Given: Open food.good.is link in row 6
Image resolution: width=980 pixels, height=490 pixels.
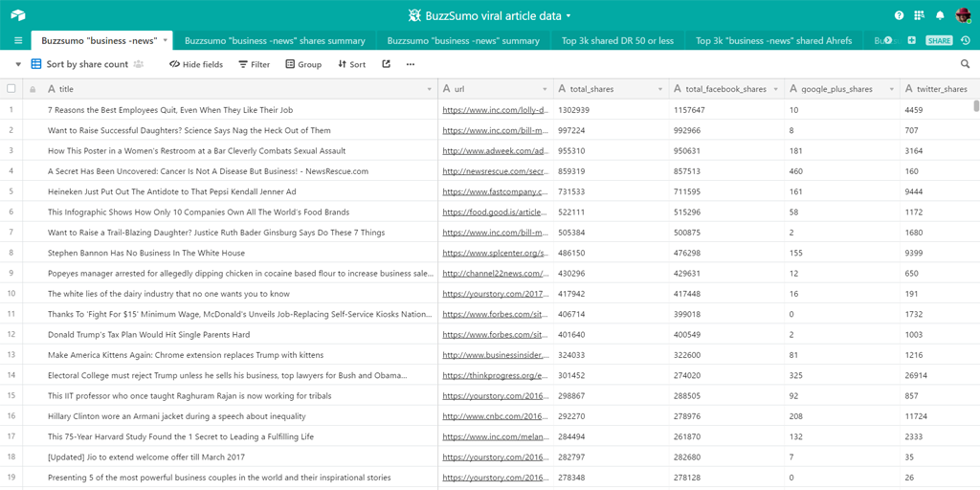Looking at the screenshot, I should 496,212.
